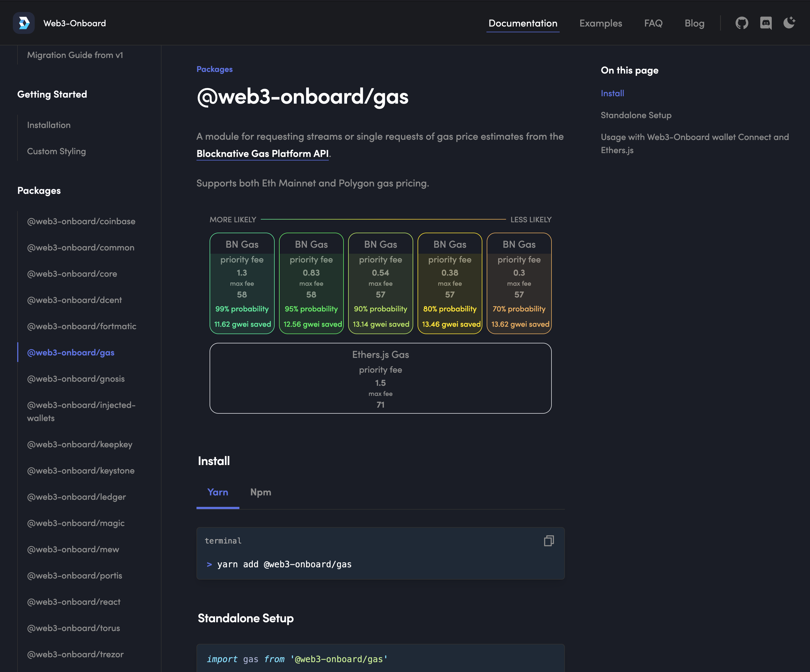The width and height of the screenshot is (810, 672).
Task: Open the Documentation nav tab
Action: tap(523, 23)
